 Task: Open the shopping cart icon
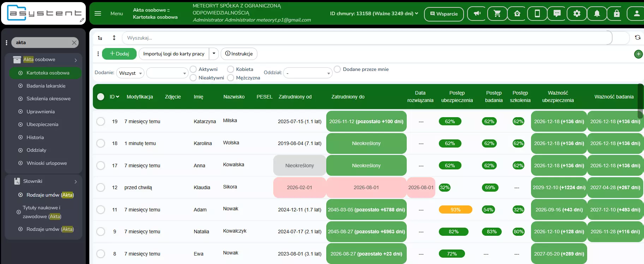(497, 14)
